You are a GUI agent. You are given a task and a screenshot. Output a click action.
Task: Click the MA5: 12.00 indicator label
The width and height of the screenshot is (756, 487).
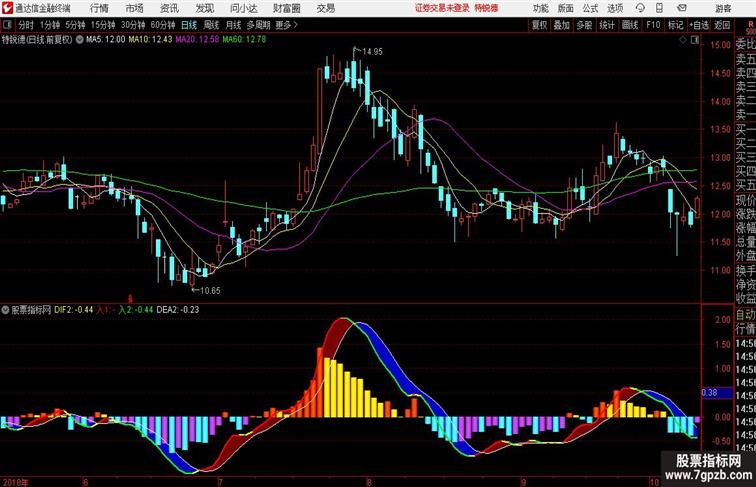(106, 40)
